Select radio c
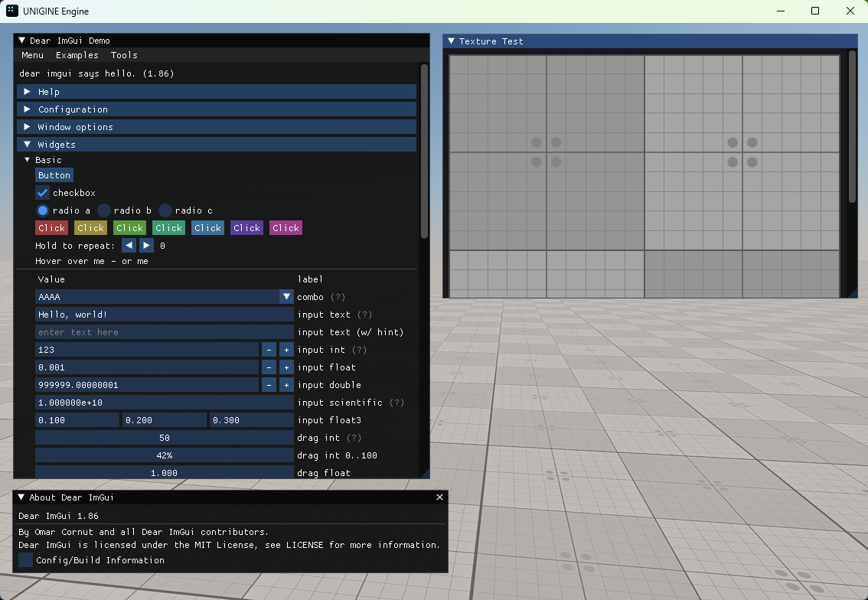The image size is (868, 600). [165, 210]
